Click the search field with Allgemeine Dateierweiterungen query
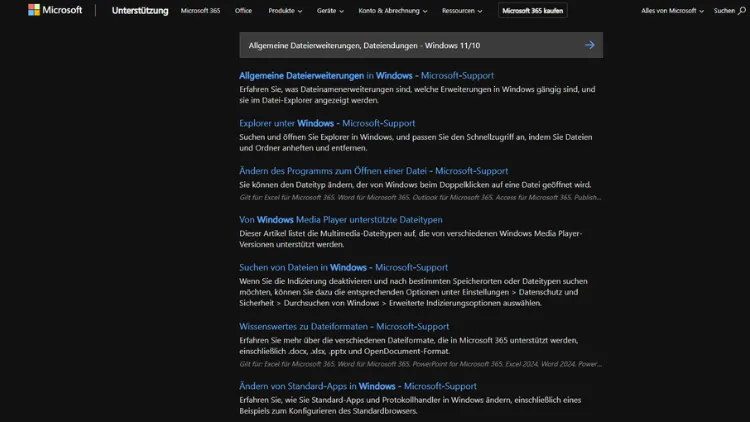 421,45
